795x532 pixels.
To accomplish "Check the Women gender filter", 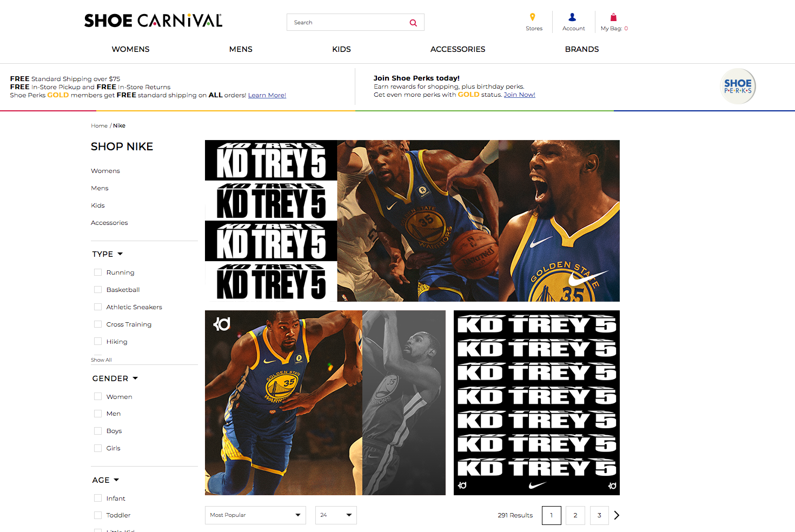I will (98, 396).
